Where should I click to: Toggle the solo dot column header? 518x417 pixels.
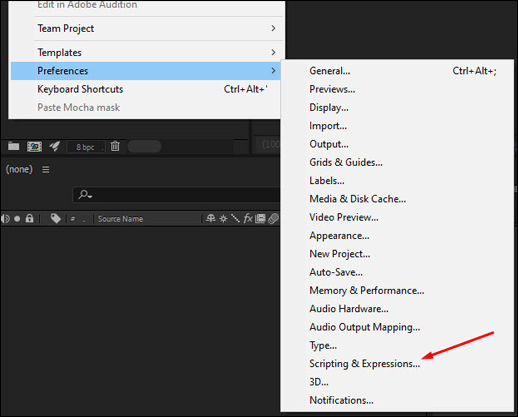point(17,219)
